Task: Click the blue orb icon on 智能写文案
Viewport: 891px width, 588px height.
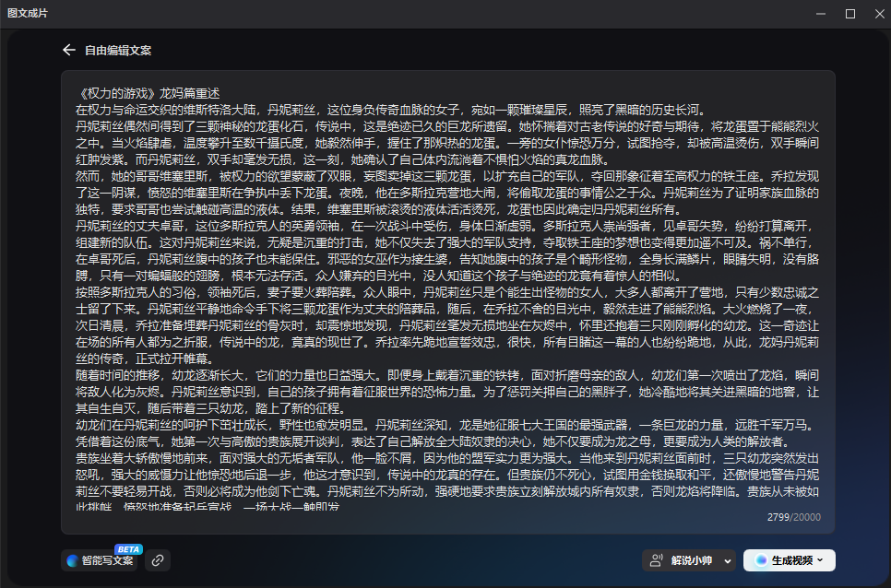Action: [x=72, y=560]
